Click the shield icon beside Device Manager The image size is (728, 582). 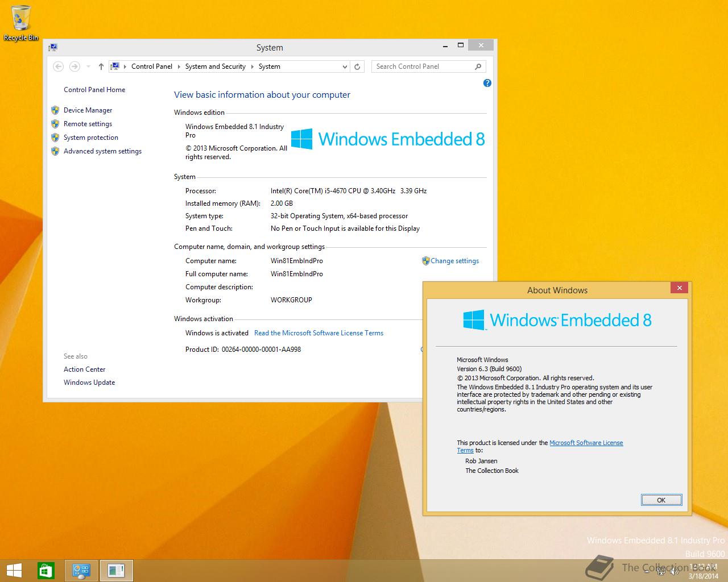(x=55, y=110)
